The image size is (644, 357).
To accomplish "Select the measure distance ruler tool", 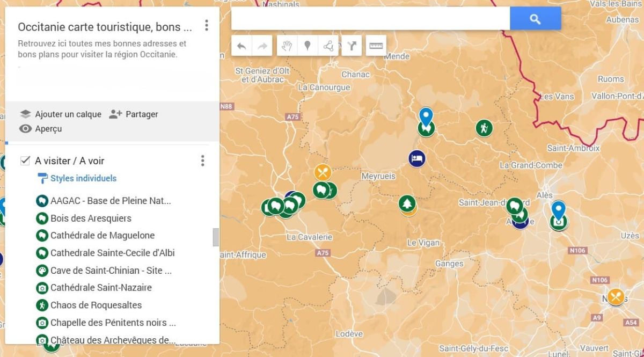I will 376,46.
